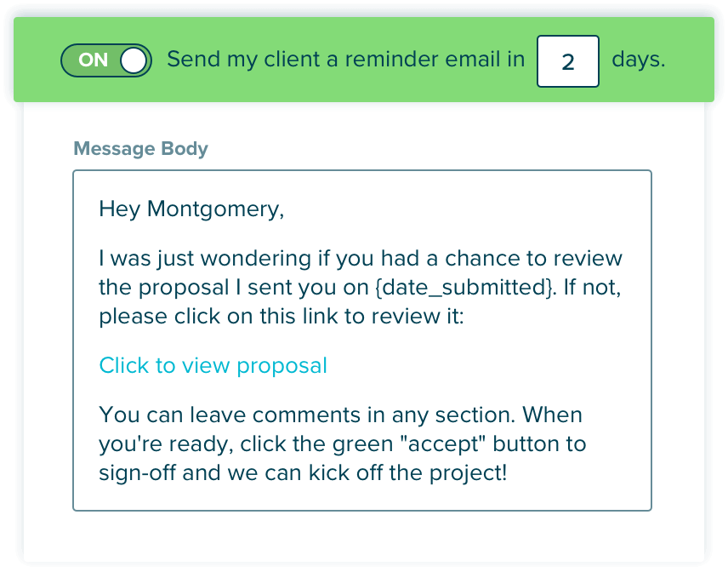Image resolution: width=728 pixels, height=572 pixels.
Task: Place cursor on "Hey Montgomery," greeting line
Action: pos(191,209)
